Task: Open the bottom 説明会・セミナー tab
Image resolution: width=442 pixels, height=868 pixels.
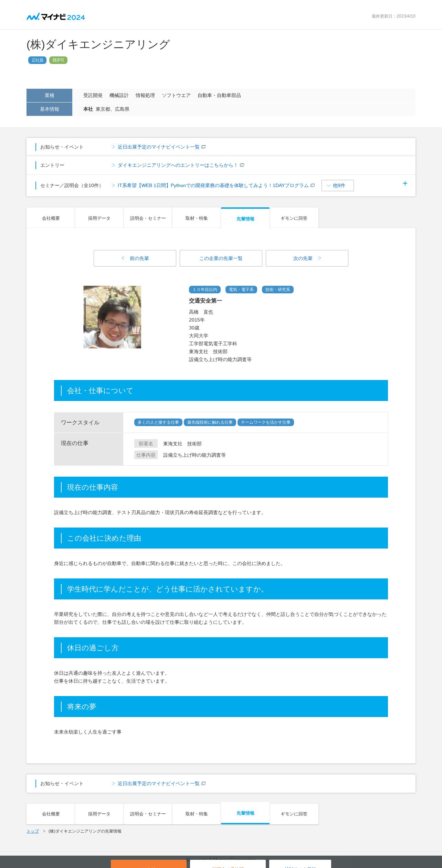Action: point(148,814)
